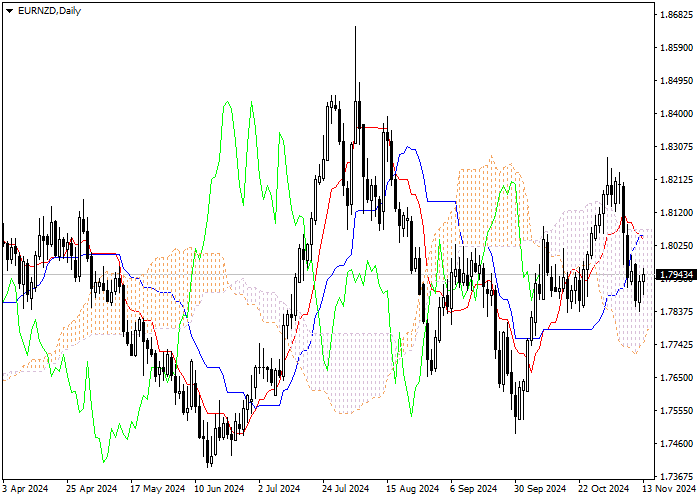Viewport: 700px width, 500px height.
Task: Click the 2 Jul 2024 date label
Action: (279, 489)
